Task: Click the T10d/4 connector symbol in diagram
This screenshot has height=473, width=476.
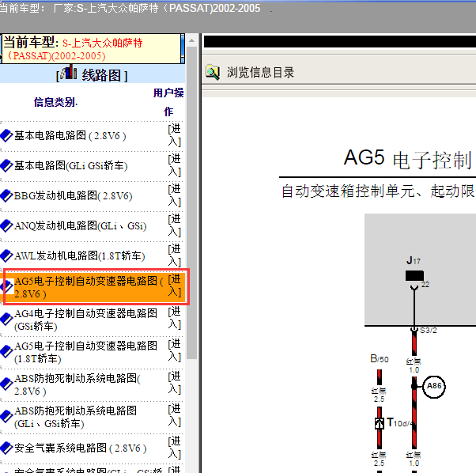Action: click(x=380, y=423)
